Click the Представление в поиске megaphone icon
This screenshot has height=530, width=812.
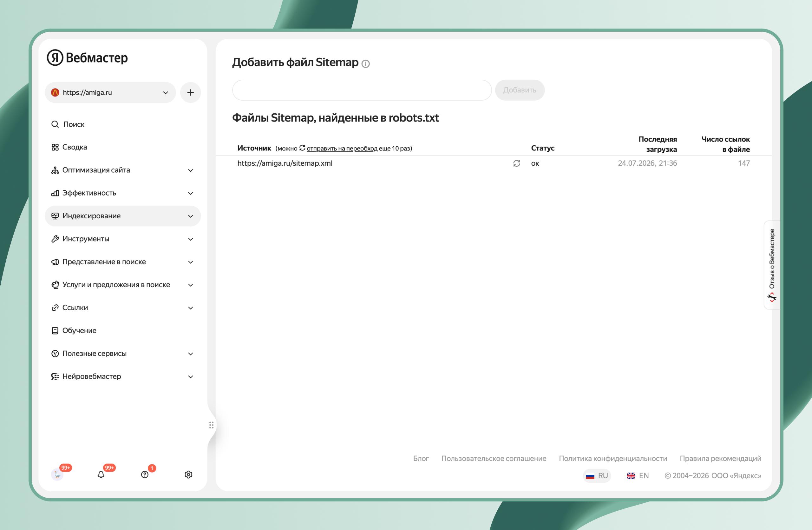55,262
